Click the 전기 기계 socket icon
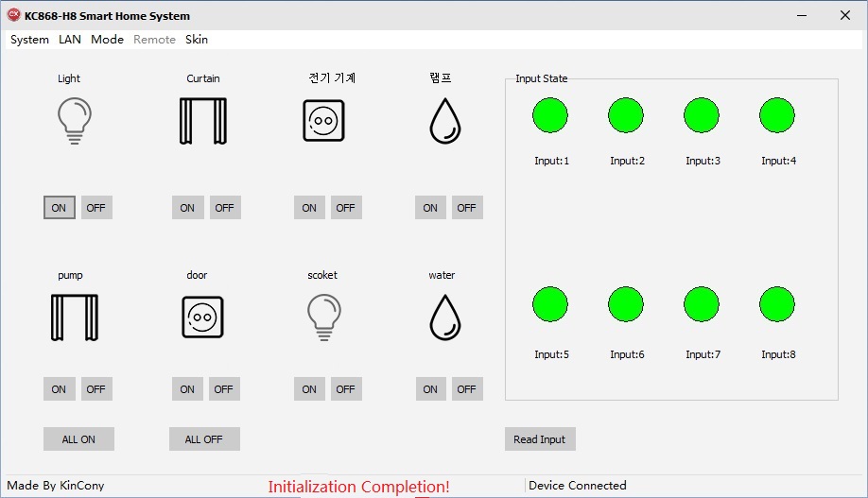The width and height of the screenshot is (868, 498). pos(323,122)
